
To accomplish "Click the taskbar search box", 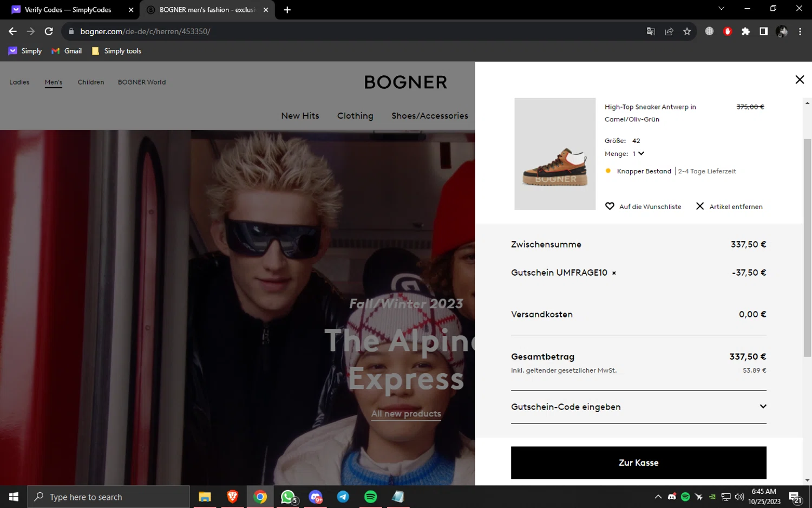I will click(108, 497).
